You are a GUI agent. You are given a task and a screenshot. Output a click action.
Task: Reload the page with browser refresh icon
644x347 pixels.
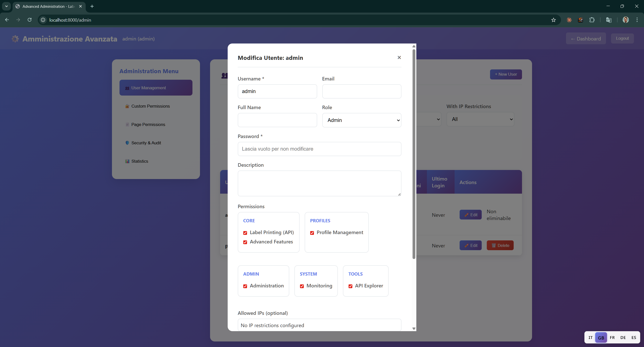coord(29,20)
